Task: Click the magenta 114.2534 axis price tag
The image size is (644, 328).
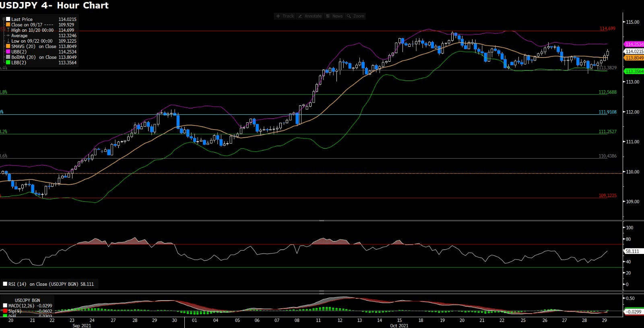Action: pos(634,44)
